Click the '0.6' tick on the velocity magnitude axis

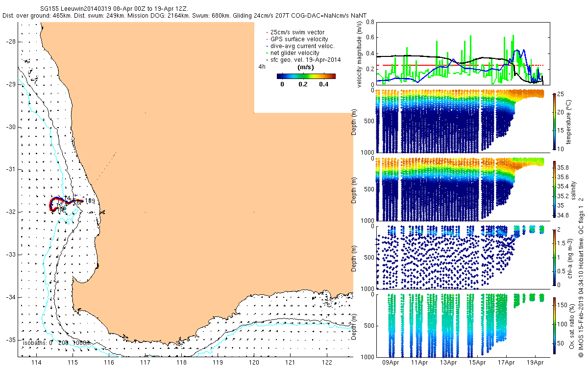370,38
